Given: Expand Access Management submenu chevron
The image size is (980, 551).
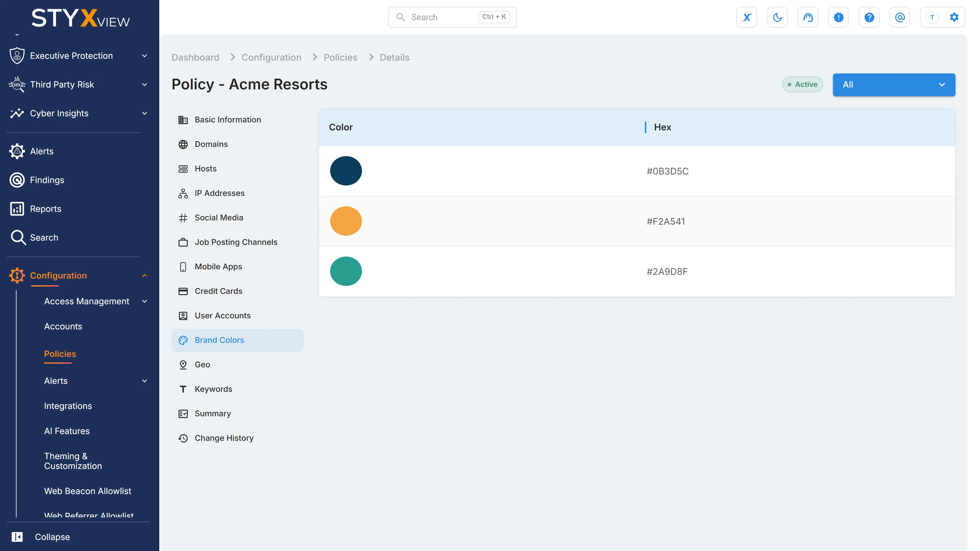Looking at the screenshot, I should (145, 301).
